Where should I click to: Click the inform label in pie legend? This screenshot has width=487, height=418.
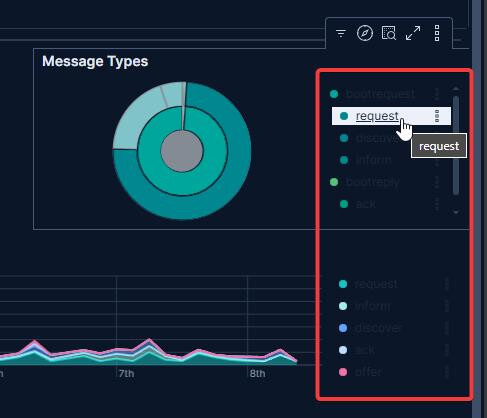pyautogui.click(x=374, y=160)
